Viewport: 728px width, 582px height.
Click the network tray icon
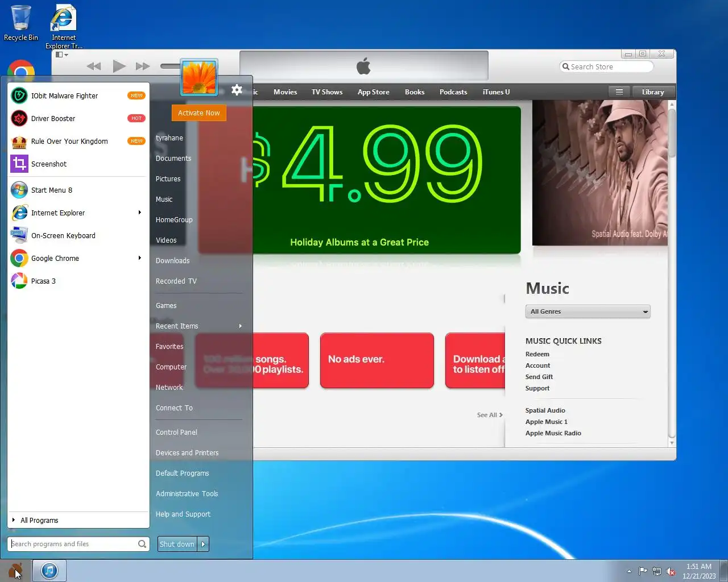[x=657, y=571]
